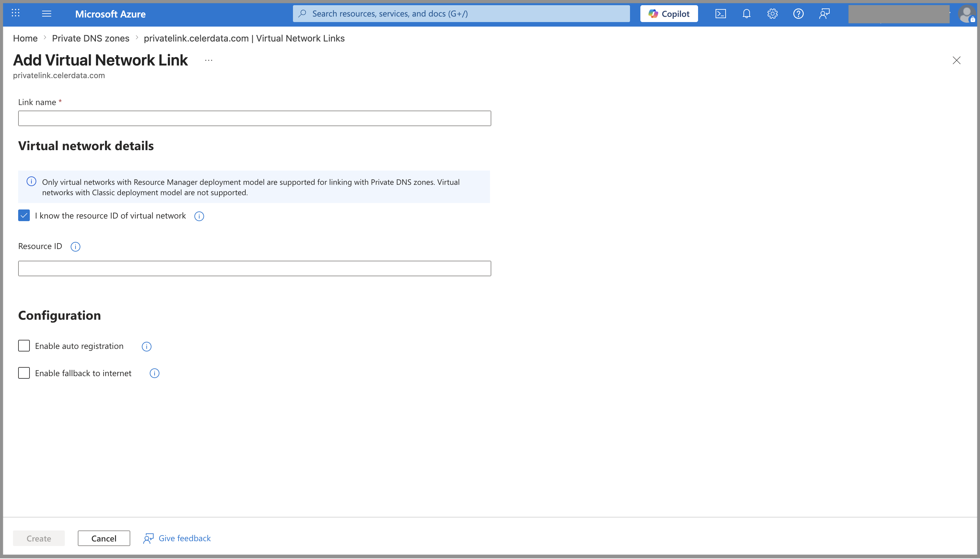The image size is (980, 559).
Task: Open the notifications bell
Action: pyautogui.click(x=746, y=14)
